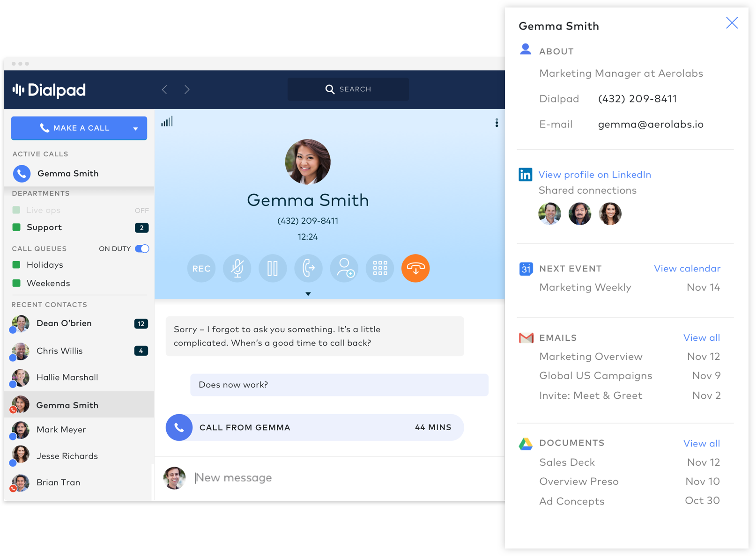The height and width of the screenshot is (556, 756).
Task: Click third shared connection avatar
Action: pos(610,214)
